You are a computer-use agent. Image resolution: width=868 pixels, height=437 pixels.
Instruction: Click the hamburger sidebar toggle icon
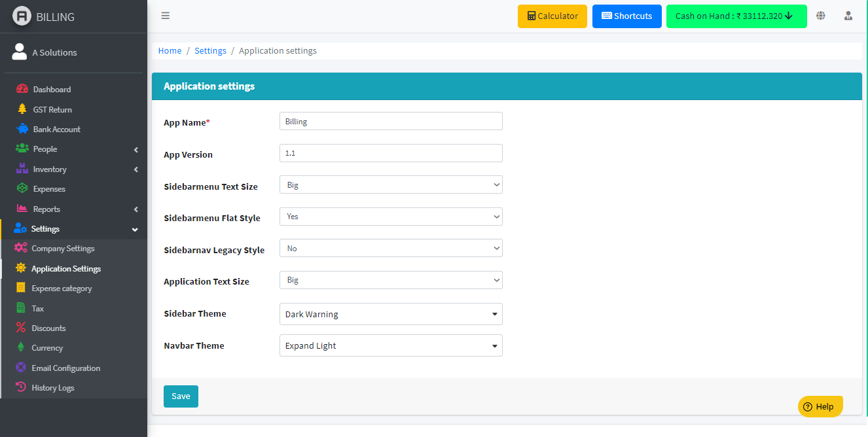(166, 16)
